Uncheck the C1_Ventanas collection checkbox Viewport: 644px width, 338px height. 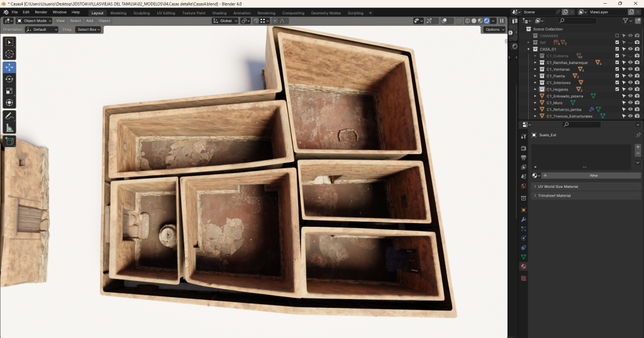617,69
